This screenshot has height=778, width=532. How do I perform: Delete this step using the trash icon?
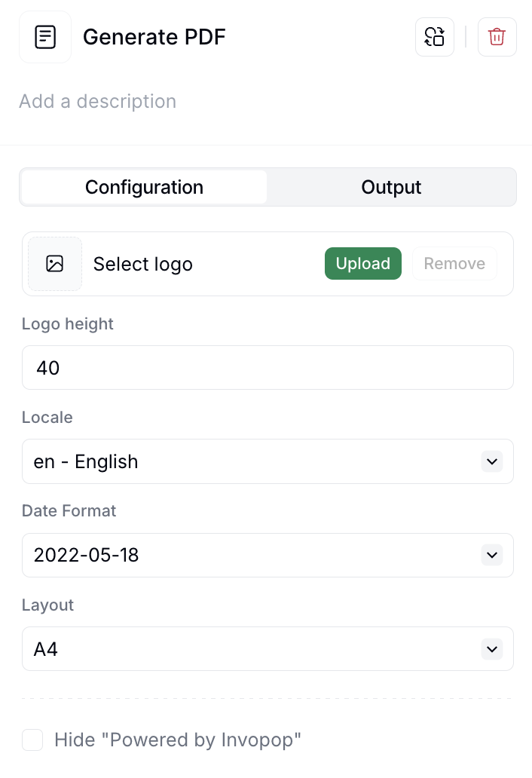[497, 36]
